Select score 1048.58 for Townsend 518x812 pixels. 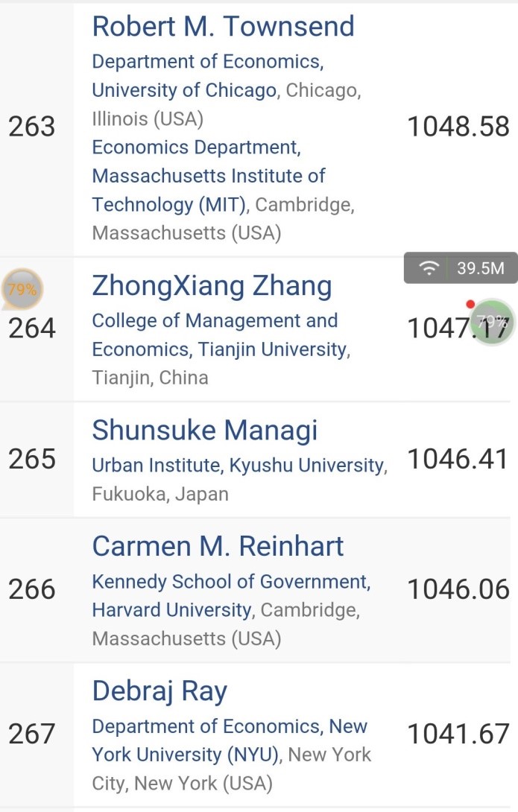pos(458,127)
